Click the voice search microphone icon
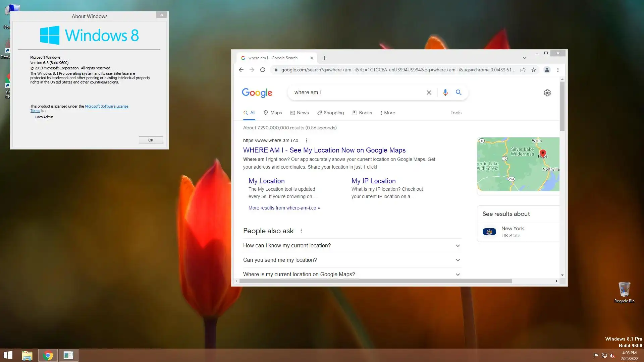Screen dimensions: 644x362 pos(445,93)
